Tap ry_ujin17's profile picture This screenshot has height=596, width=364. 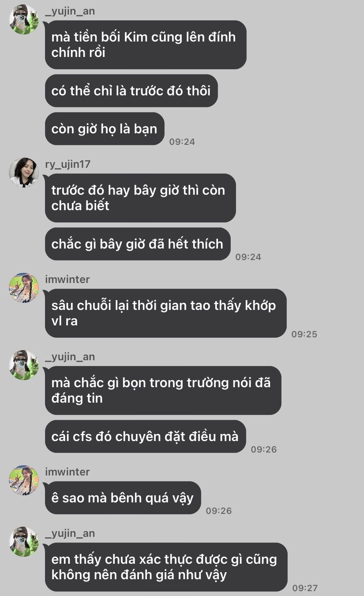pos(24,173)
